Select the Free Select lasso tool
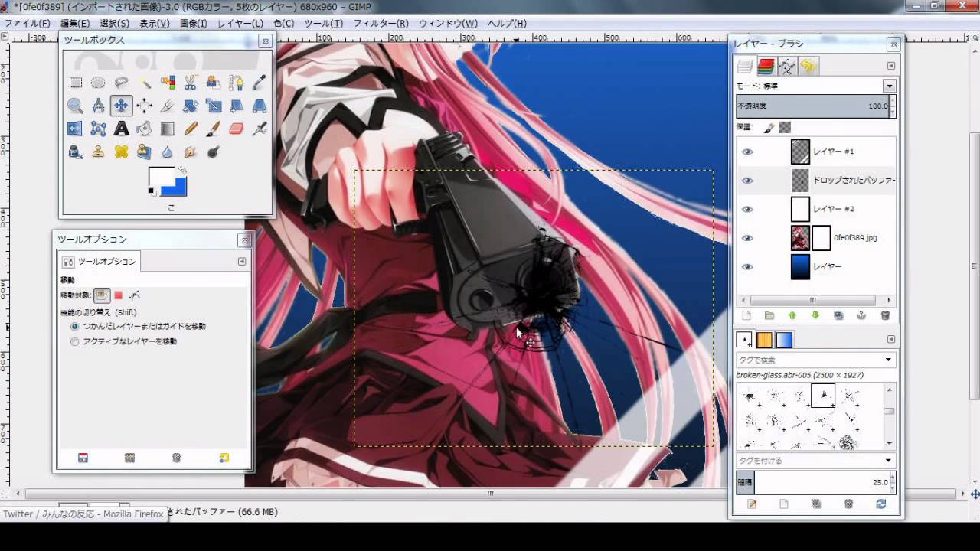Viewport: 980px width, 551px height. point(121,83)
